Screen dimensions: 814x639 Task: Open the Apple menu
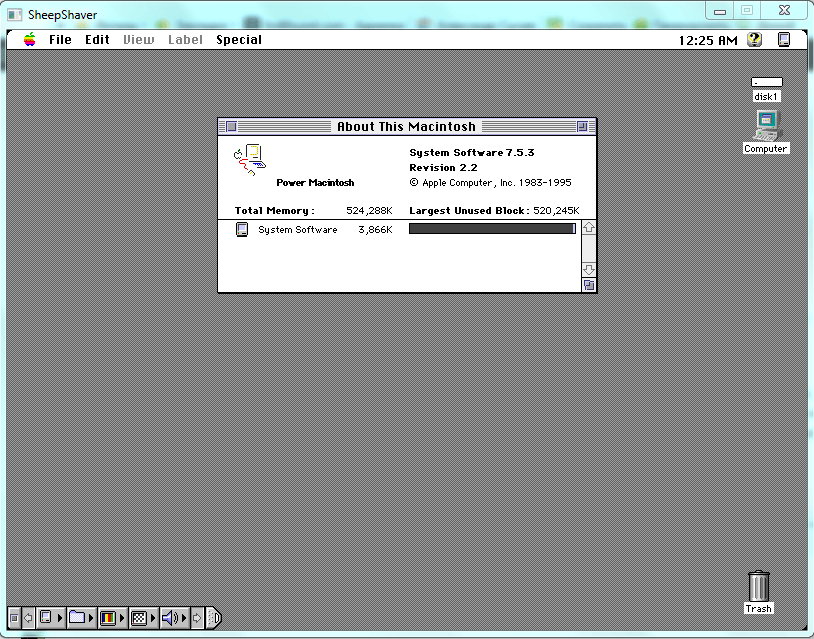[x=30, y=39]
